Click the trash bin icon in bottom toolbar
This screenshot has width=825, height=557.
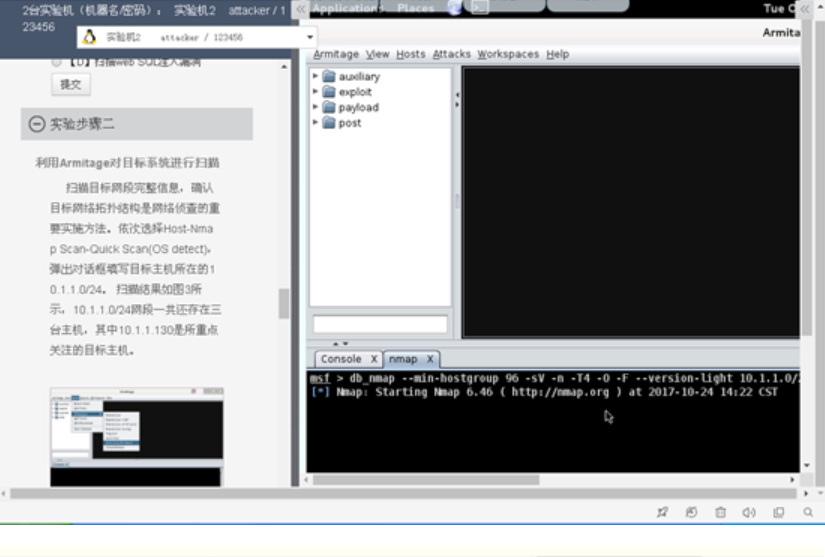[720, 512]
